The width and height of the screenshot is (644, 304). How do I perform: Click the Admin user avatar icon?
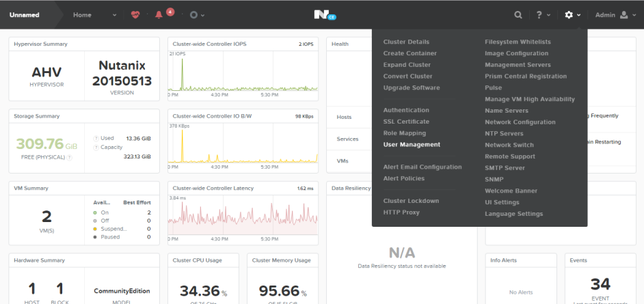(624, 15)
